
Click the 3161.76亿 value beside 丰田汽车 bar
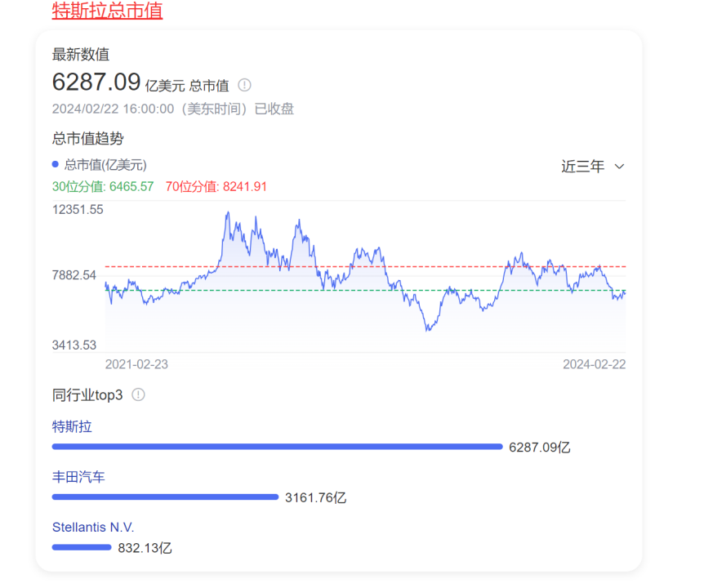pyautogui.click(x=315, y=498)
